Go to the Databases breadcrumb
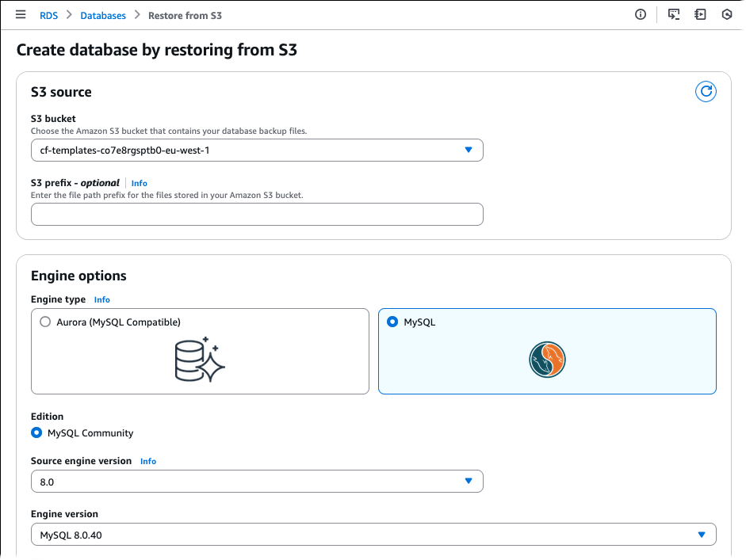746x560 pixels. point(103,15)
